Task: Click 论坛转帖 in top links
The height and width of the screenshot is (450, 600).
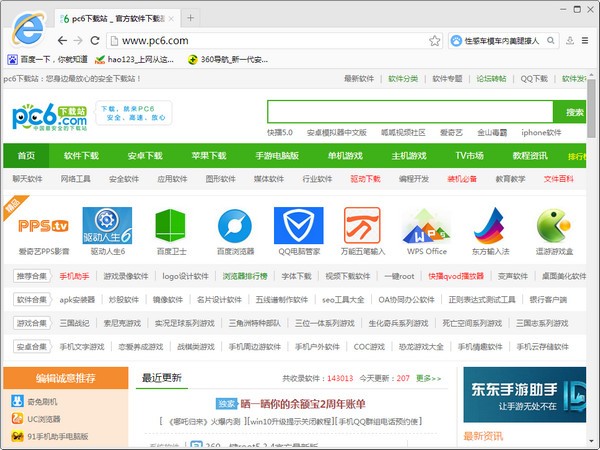Action: tap(491, 79)
